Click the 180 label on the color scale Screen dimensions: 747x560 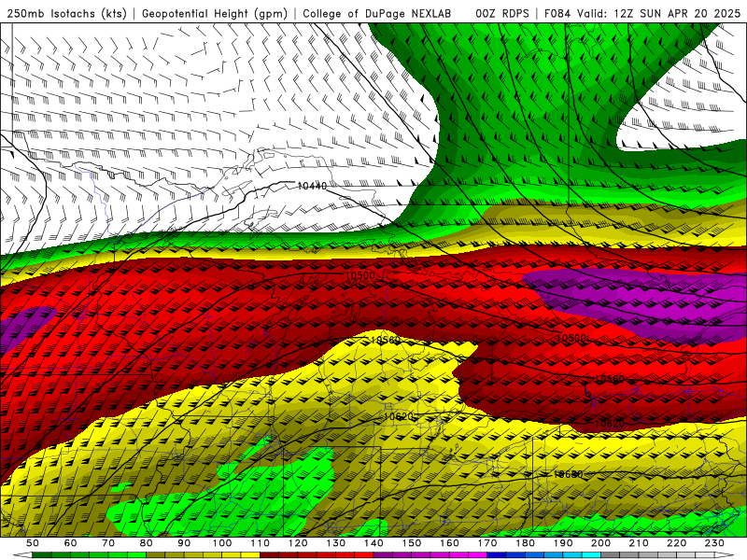click(525, 543)
